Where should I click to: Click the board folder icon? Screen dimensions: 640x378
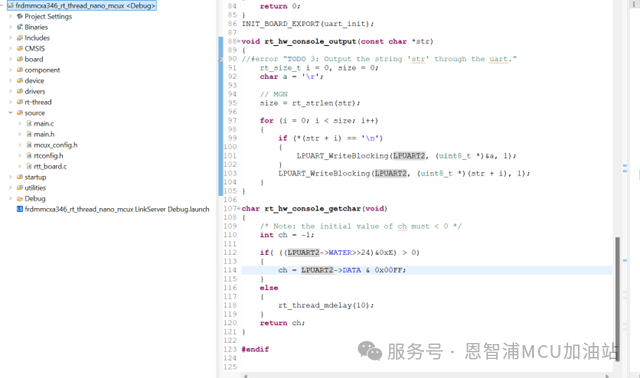click(20, 59)
